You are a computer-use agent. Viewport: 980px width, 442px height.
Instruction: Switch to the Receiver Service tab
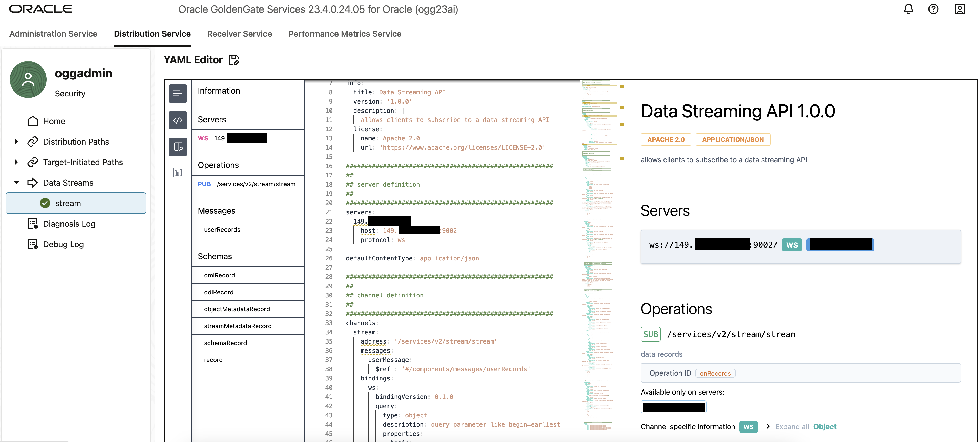pos(239,34)
